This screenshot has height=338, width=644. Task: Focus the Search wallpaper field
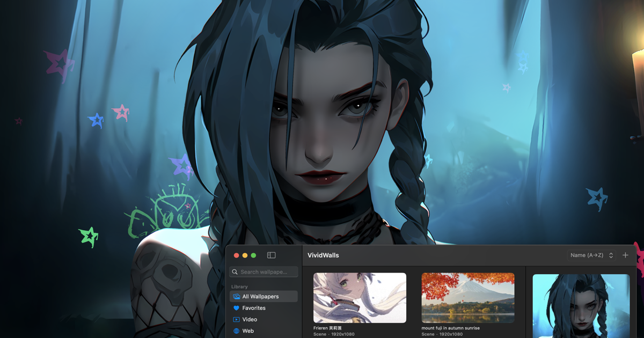(x=264, y=272)
